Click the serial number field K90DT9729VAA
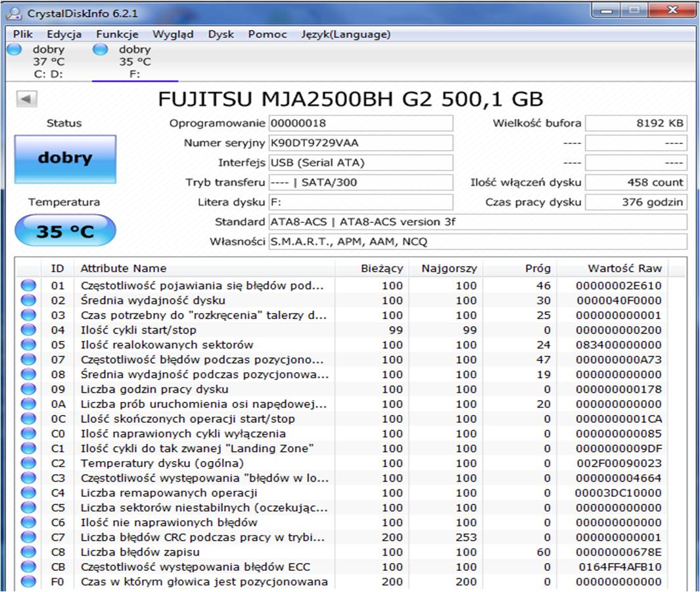 point(361,143)
